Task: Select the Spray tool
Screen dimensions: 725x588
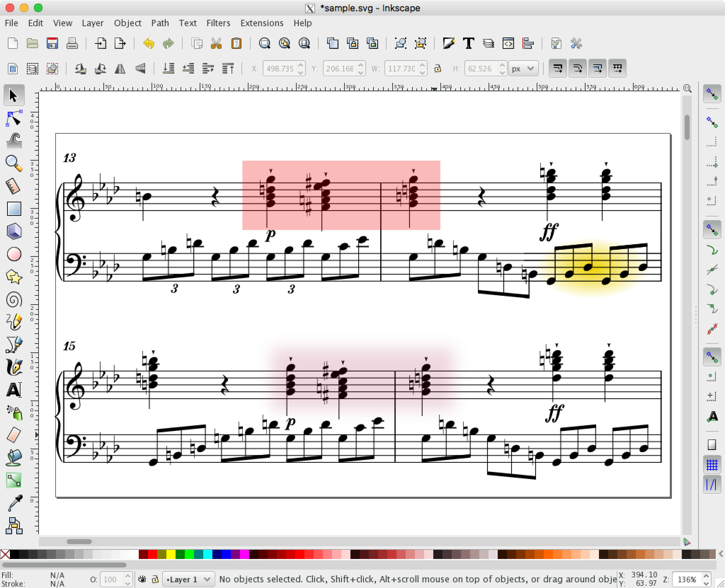Action: click(14, 413)
